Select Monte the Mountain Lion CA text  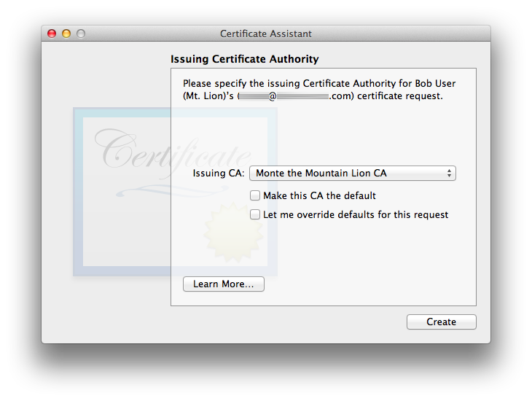pos(321,174)
